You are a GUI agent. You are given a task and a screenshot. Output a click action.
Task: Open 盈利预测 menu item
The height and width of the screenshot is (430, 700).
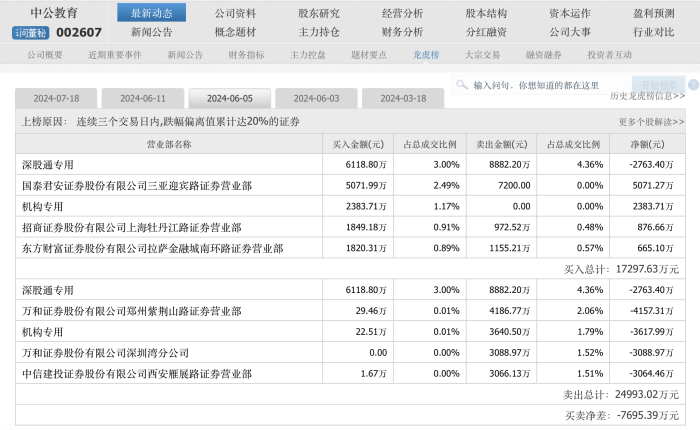point(654,13)
